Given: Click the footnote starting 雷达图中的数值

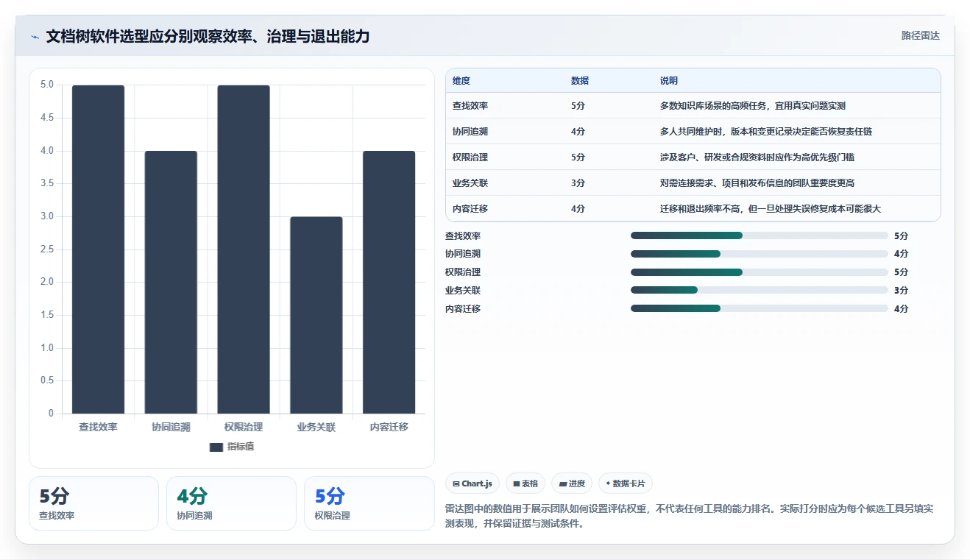Looking at the screenshot, I should point(690,517).
